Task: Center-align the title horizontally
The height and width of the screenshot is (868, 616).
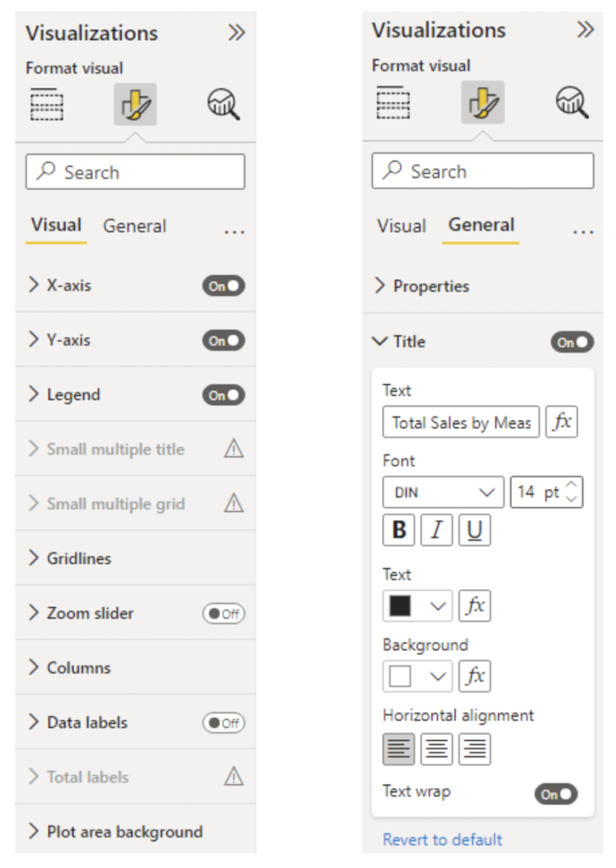Action: [x=436, y=748]
